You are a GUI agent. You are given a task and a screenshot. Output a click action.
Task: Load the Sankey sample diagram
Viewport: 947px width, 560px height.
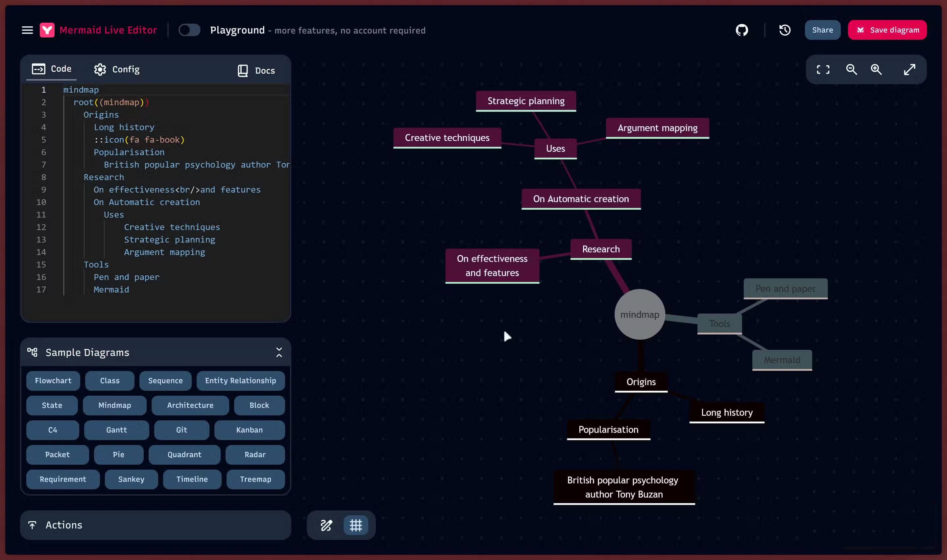(x=131, y=479)
